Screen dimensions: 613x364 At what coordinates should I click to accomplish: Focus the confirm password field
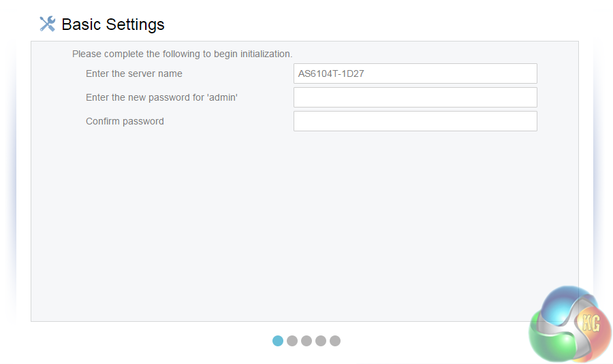coord(415,121)
